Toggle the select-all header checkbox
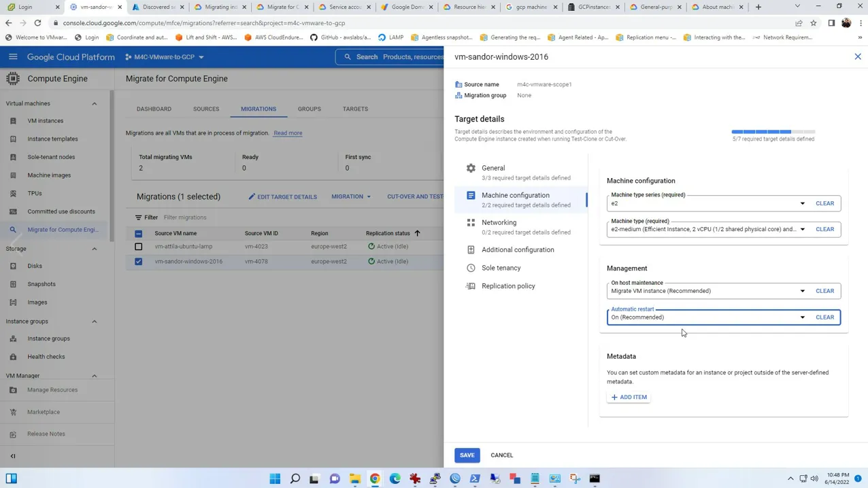Screen dimensions: 868x488 139,233
